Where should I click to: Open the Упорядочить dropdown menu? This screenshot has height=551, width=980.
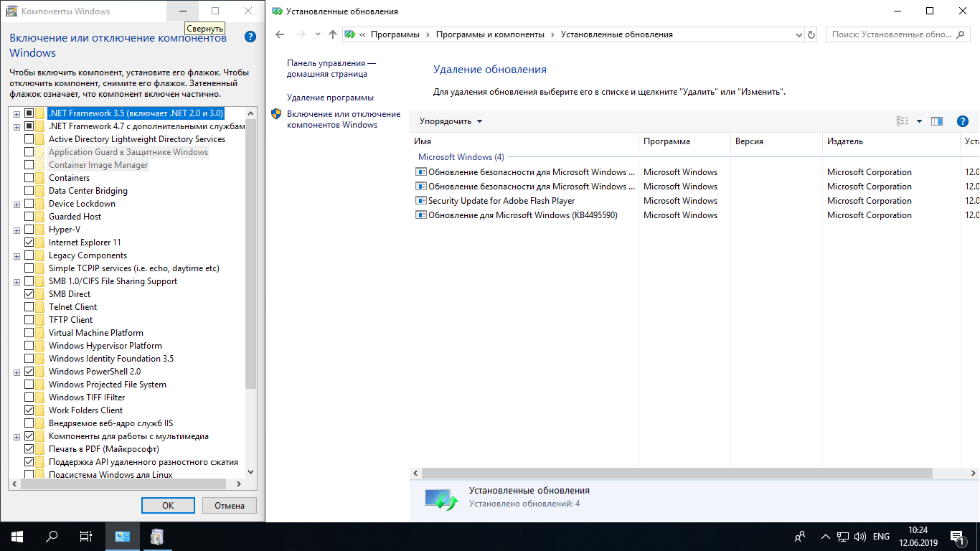click(x=451, y=121)
